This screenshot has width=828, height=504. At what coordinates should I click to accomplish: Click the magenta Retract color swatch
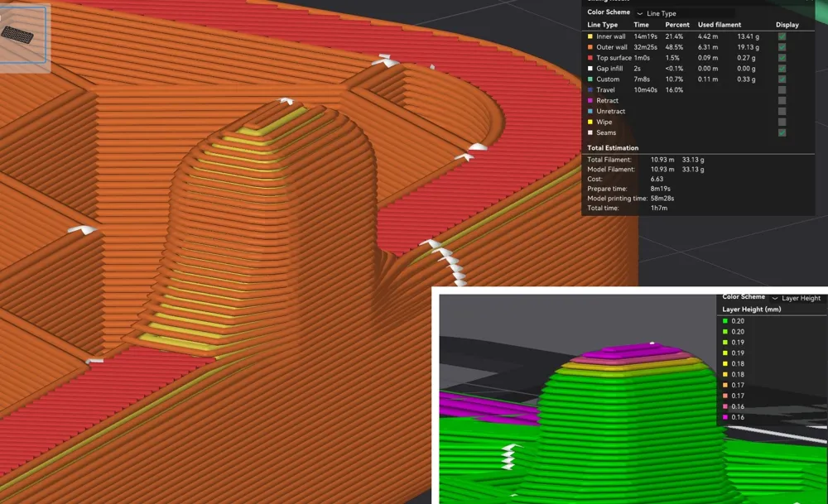click(590, 100)
